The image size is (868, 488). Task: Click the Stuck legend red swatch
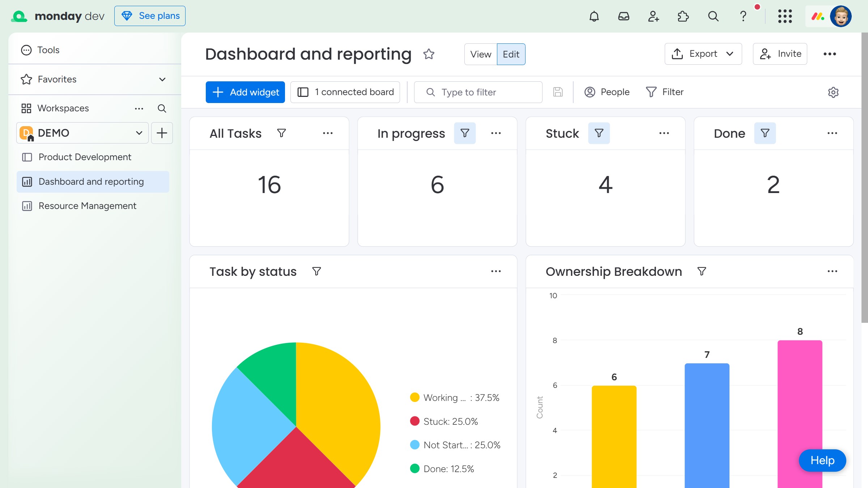click(x=414, y=421)
